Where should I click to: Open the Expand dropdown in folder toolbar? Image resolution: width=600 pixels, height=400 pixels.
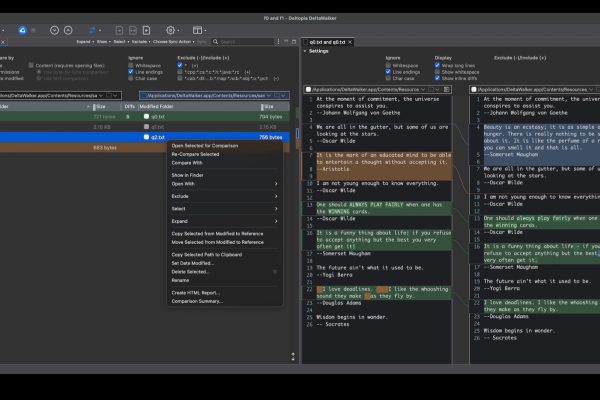pos(85,42)
